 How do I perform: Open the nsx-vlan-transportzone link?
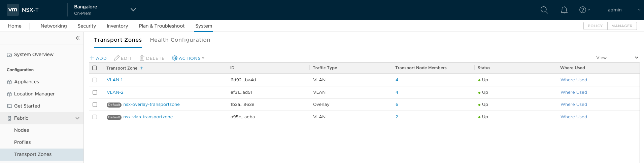tap(148, 117)
